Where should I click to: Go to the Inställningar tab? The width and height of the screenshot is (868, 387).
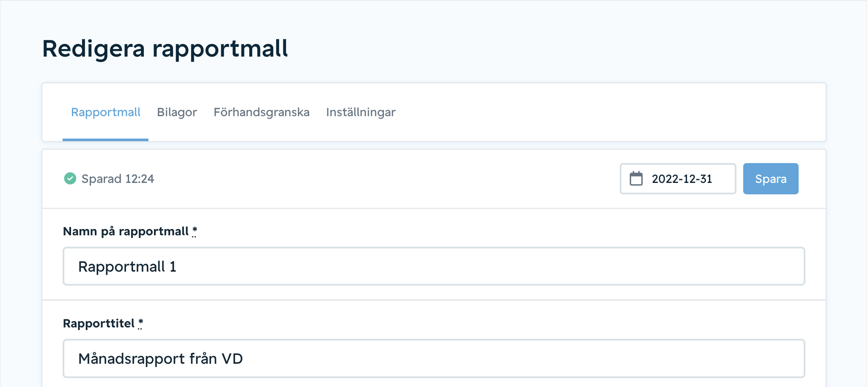361,112
